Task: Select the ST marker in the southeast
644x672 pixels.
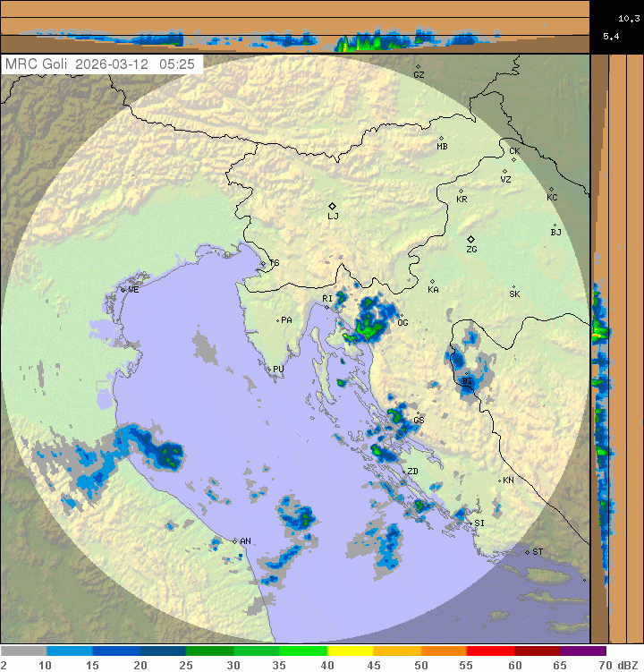Action: (x=528, y=551)
